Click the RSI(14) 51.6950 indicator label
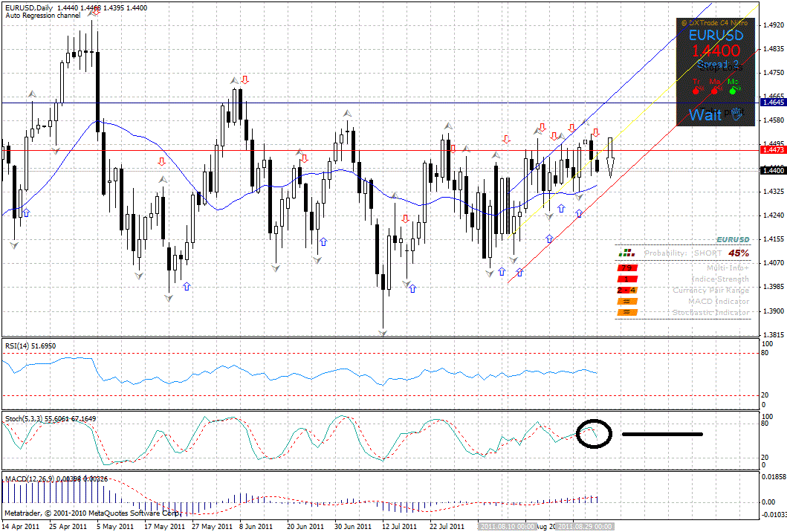The width and height of the screenshot is (787, 532). pos(30,346)
